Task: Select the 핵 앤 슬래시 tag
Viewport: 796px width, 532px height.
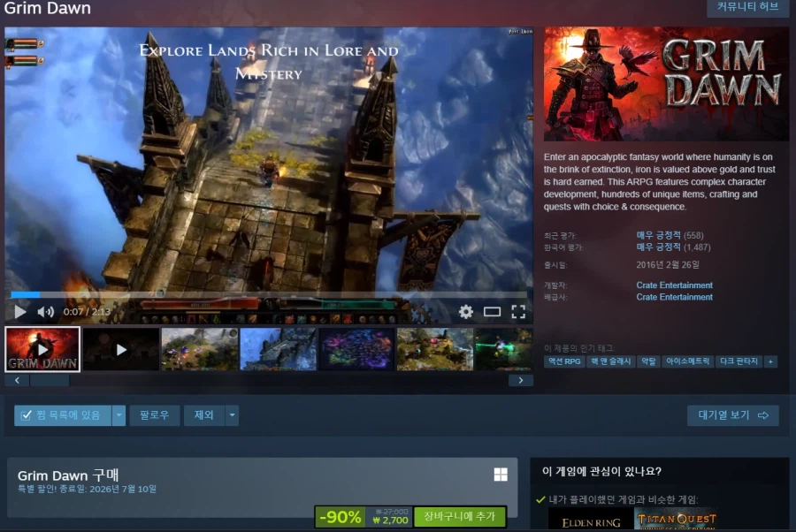Action: (x=610, y=361)
